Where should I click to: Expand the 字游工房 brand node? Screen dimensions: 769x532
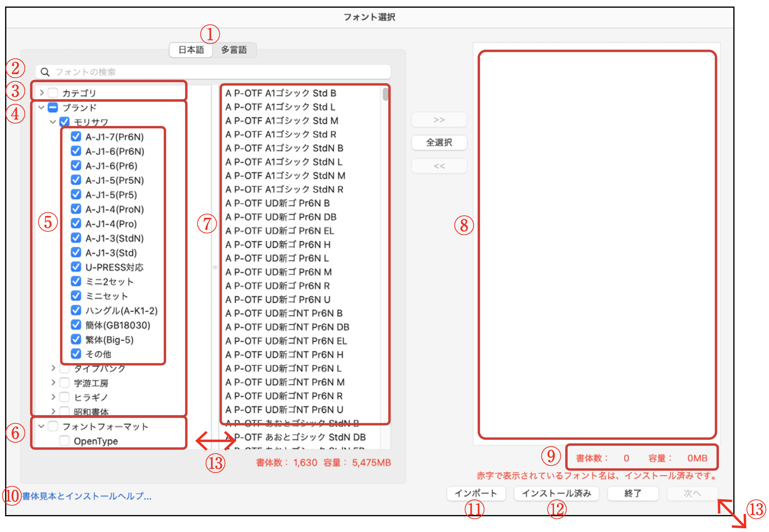[53, 382]
